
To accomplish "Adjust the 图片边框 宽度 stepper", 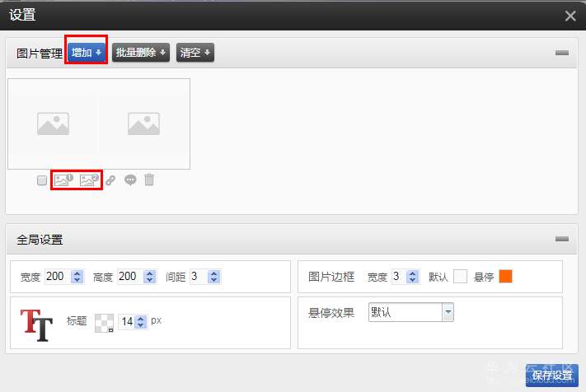I will (413, 277).
